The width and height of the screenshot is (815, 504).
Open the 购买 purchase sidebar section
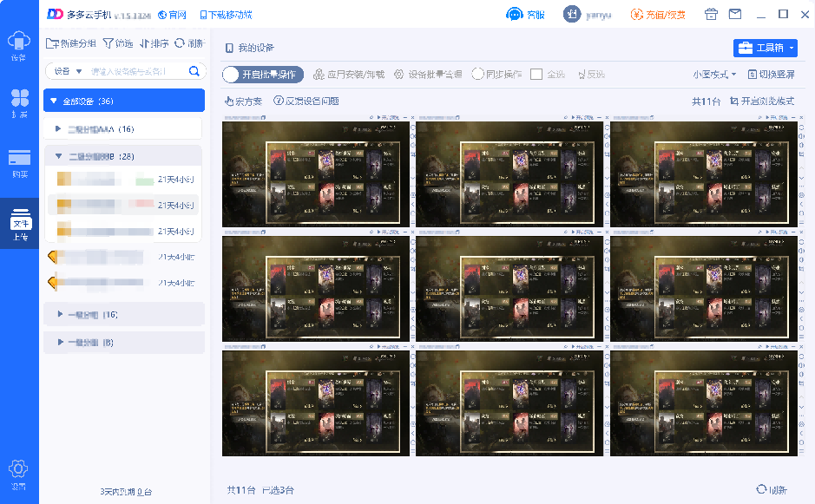[19, 163]
